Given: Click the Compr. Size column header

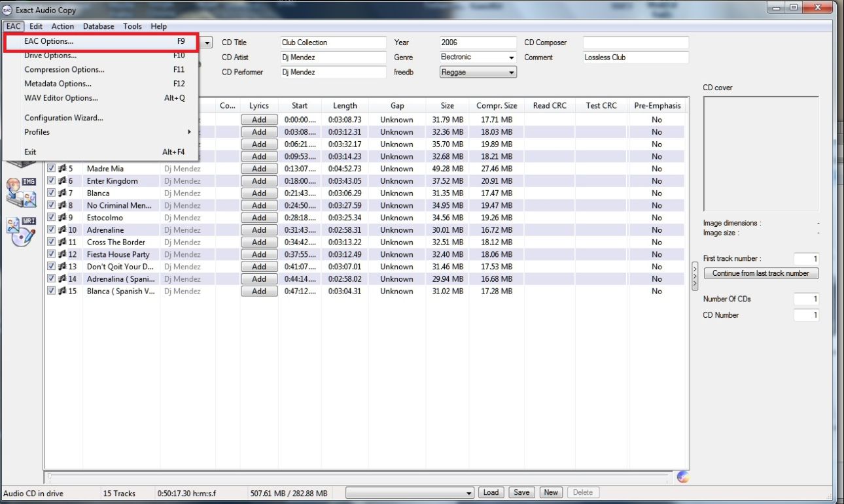Looking at the screenshot, I should click(x=497, y=106).
